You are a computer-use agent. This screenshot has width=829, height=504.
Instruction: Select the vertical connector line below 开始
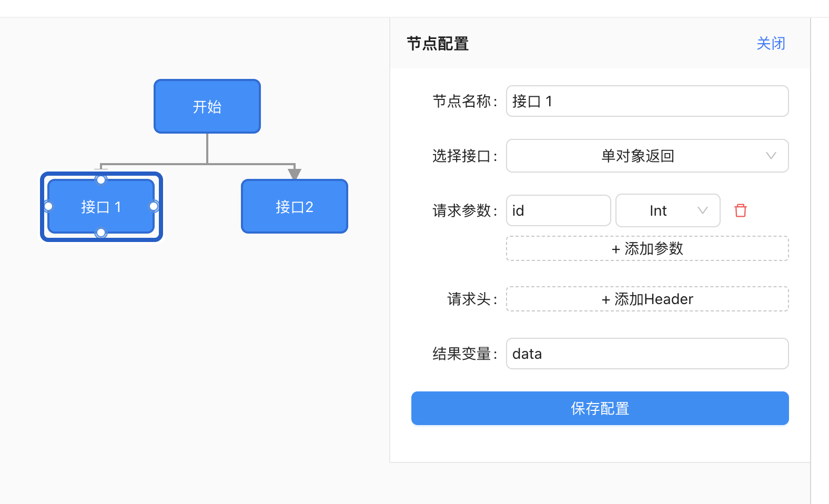(x=207, y=148)
